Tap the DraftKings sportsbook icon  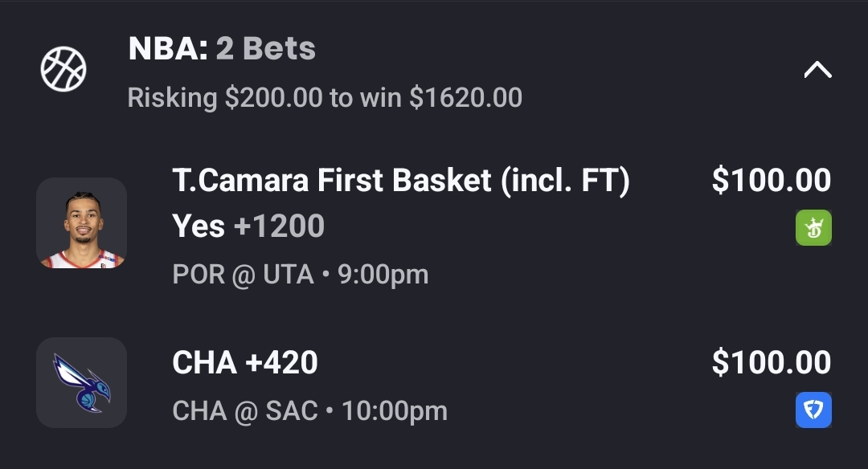tap(813, 227)
